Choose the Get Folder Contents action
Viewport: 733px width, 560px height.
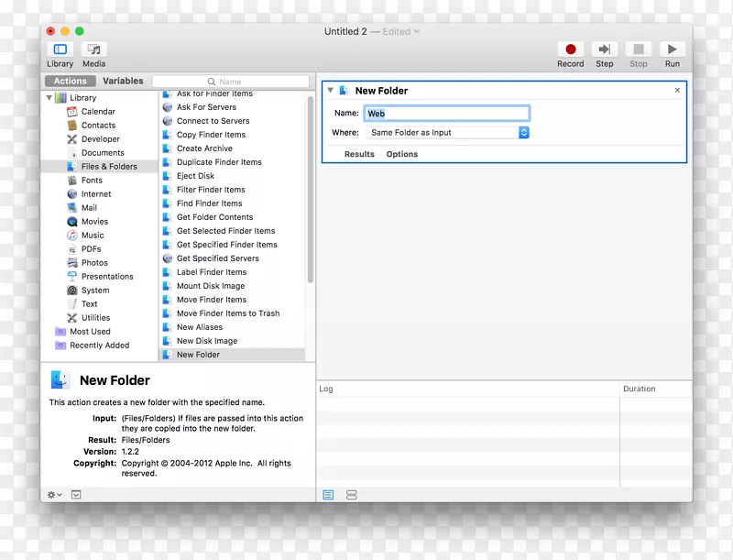pos(214,217)
